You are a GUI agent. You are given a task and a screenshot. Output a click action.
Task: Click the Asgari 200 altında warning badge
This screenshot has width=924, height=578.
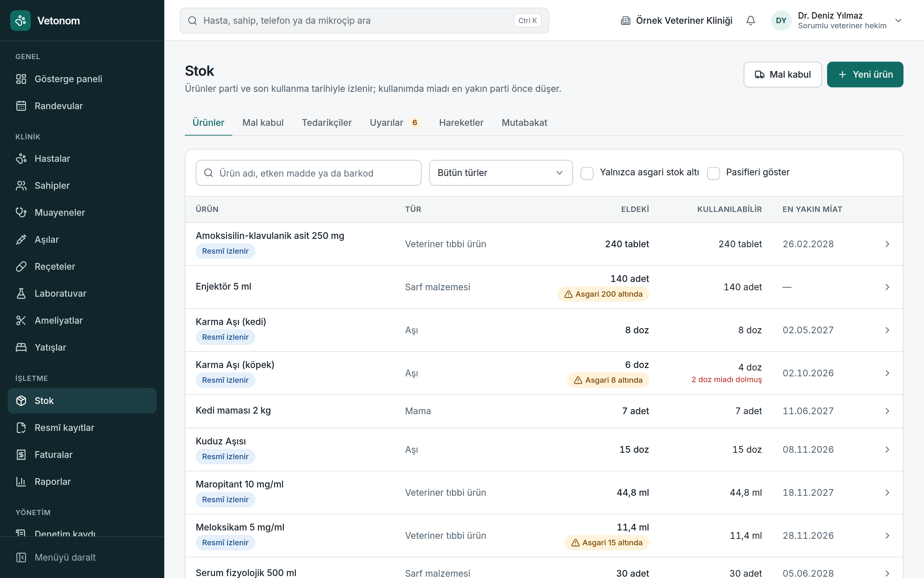pyautogui.click(x=603, y=294)
